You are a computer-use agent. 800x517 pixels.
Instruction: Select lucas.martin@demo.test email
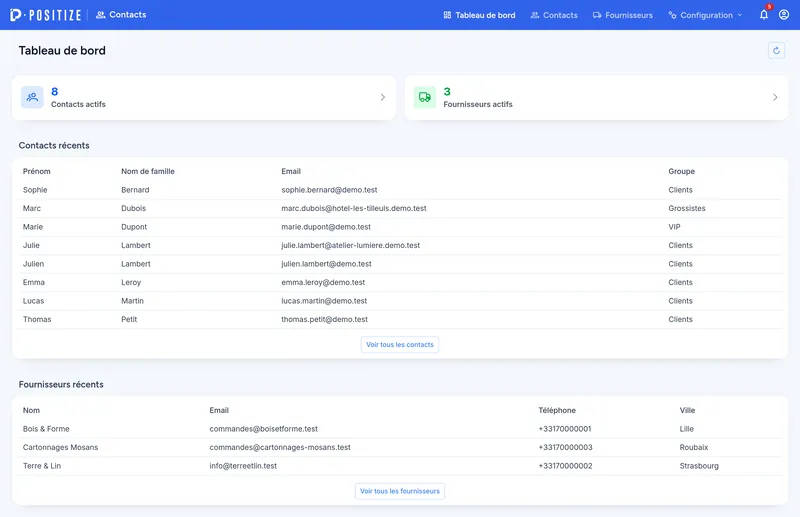coord(324,301)
